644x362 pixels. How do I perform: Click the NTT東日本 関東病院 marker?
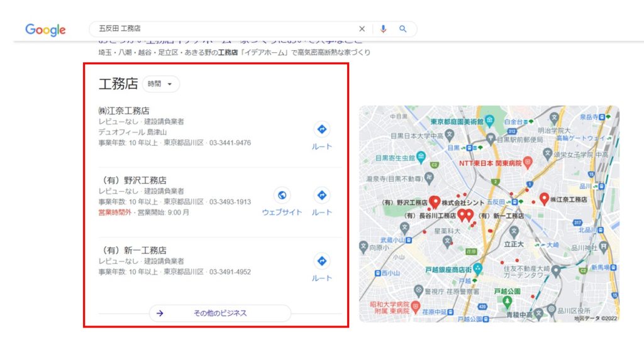pyautogui.click(x=528, y=163)
